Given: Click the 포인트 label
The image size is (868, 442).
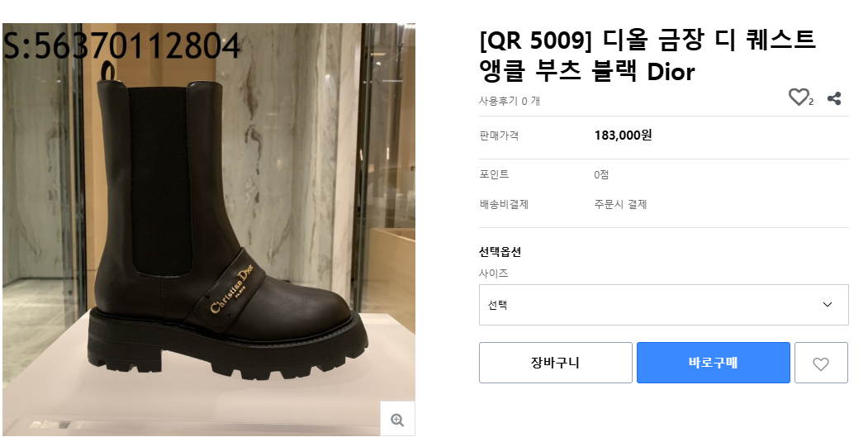Looking at the screenshot, I should (x=494, y=174).
